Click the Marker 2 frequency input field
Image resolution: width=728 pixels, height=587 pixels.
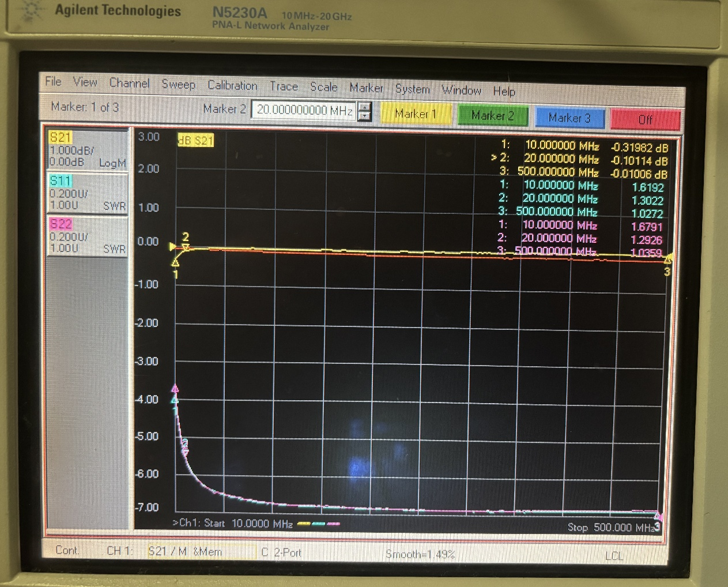pyautogui.click(x=304, y=110)
